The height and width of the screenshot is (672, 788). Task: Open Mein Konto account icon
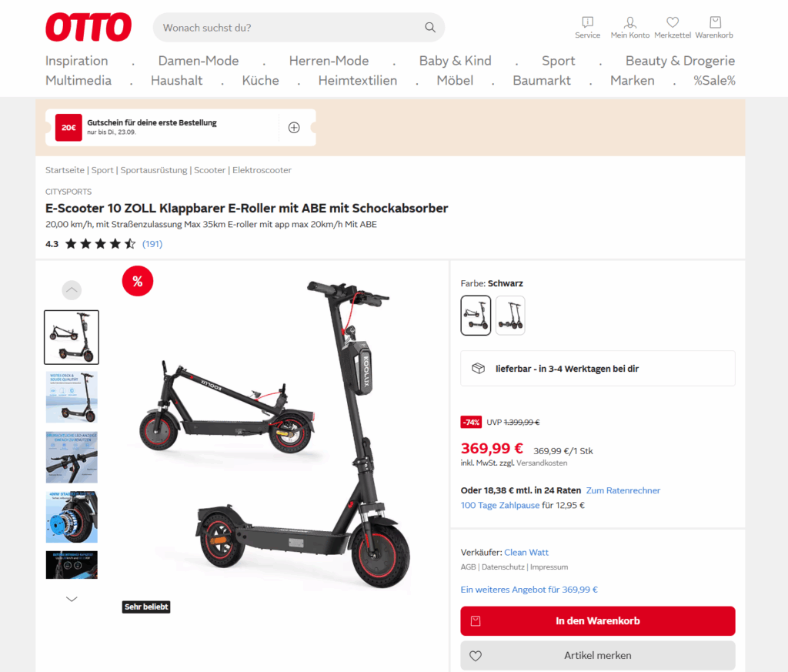[x=629, y=28]
